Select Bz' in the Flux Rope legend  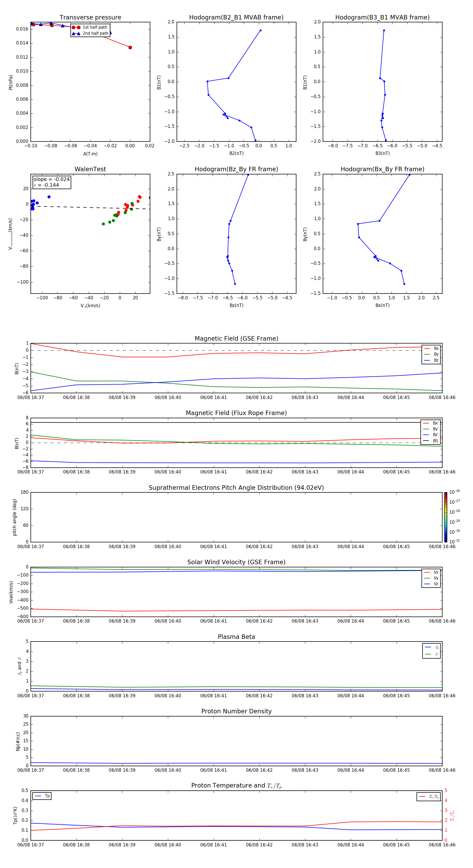coord(431,435)
